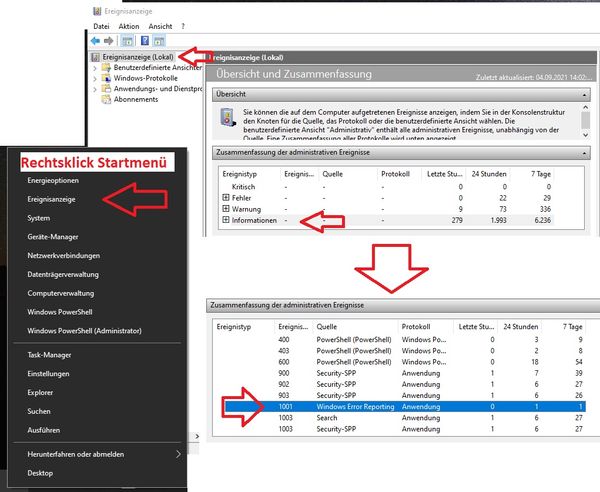Click the 7 Tage column header
Image resolution: width=600 pixels, height=492 pixels.
pos(573,325)
